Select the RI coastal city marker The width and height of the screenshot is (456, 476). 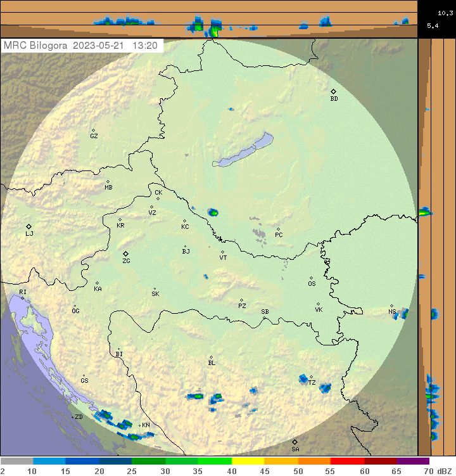coord(22,297)
